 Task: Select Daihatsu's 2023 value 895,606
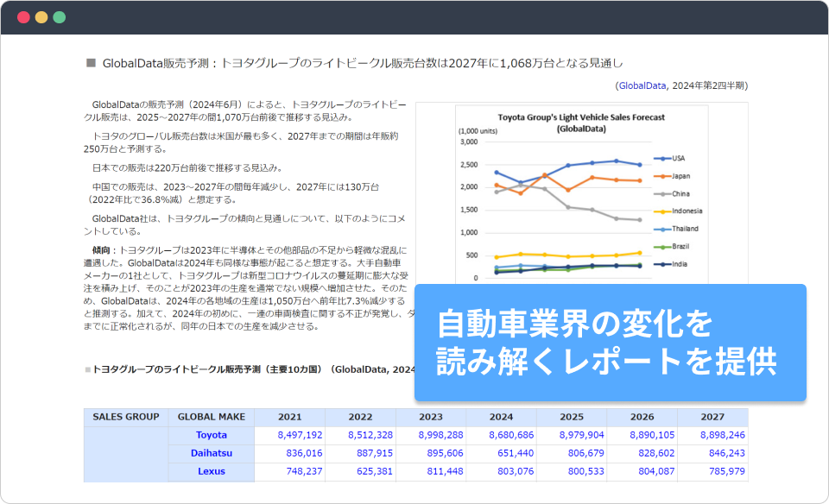(446, 453)
